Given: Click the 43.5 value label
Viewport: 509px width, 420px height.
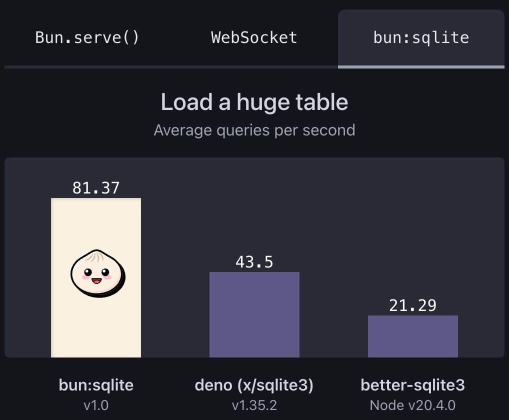Looking at the screenshot, I should tap(254, 262).
